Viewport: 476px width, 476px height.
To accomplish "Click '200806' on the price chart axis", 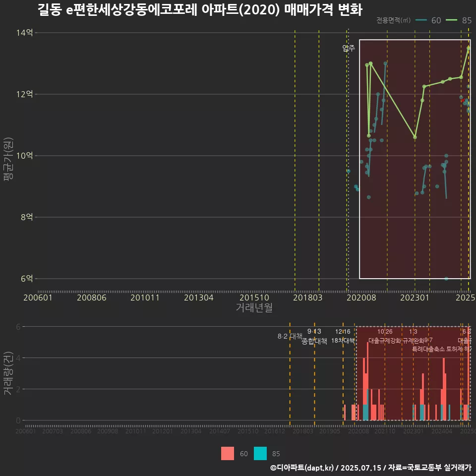I will tap(91, 297).
